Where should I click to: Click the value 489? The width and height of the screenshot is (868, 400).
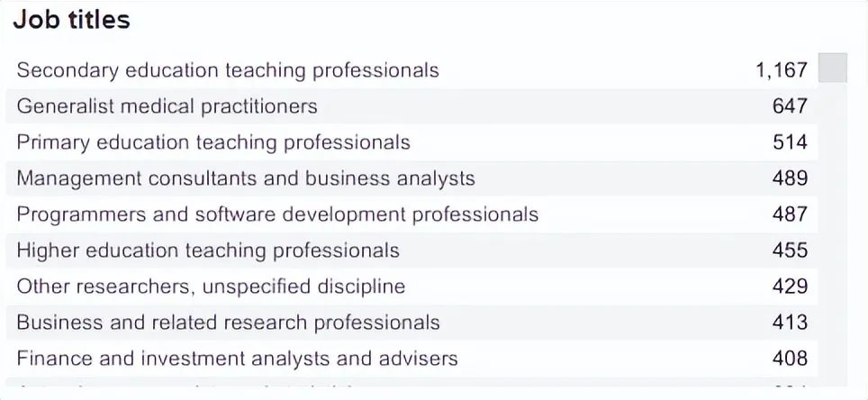[x=790, y=178]
